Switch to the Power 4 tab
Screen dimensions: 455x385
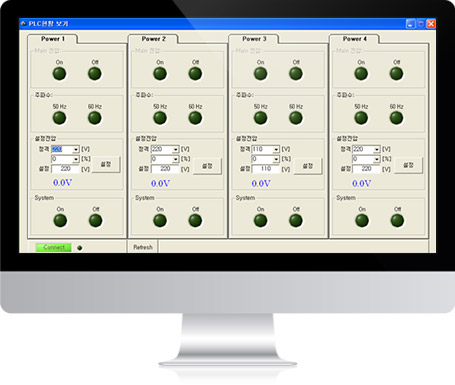(x=354, y=39)
